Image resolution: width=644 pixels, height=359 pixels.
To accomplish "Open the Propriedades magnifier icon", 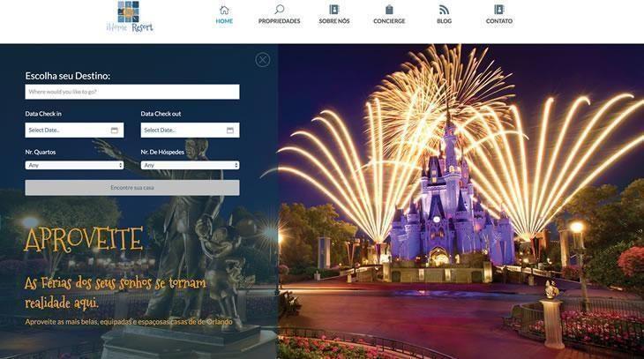I will point(279,10).
